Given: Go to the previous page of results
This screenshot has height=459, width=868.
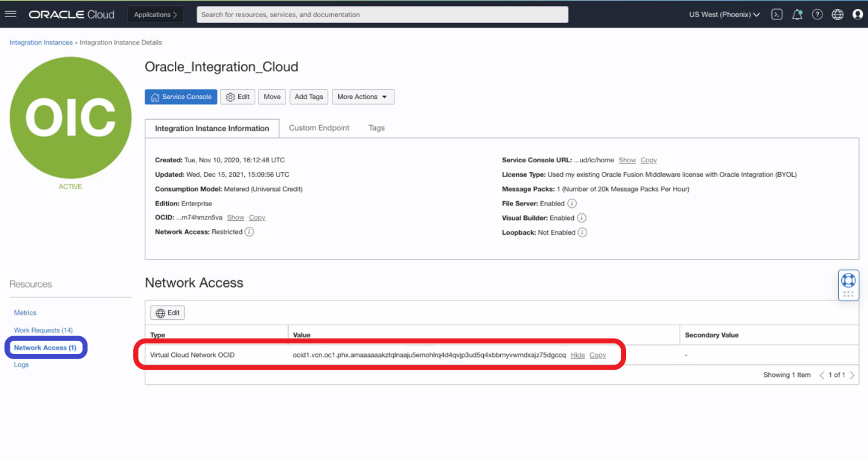Looking at the screenshot, I should 822,375.
